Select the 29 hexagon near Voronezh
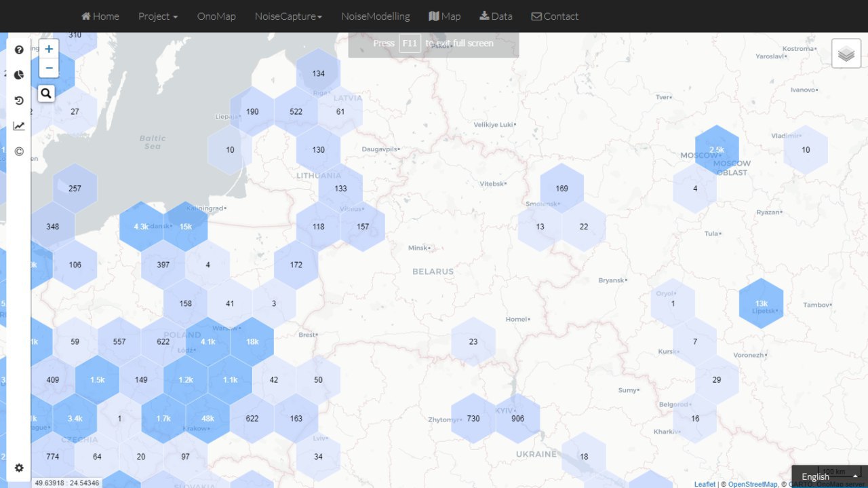This screenshot has width=868, height=488. click(x=717, y=380)
